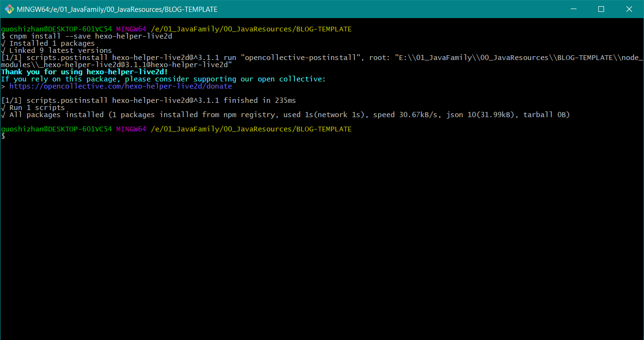Maximize the MINGW64 terminal window

click(601, 9)
